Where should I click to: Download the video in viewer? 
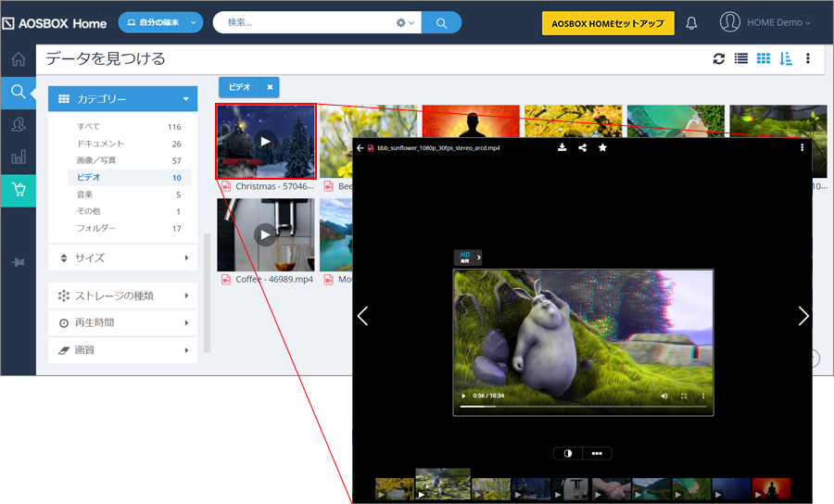[x=562, y=148]
